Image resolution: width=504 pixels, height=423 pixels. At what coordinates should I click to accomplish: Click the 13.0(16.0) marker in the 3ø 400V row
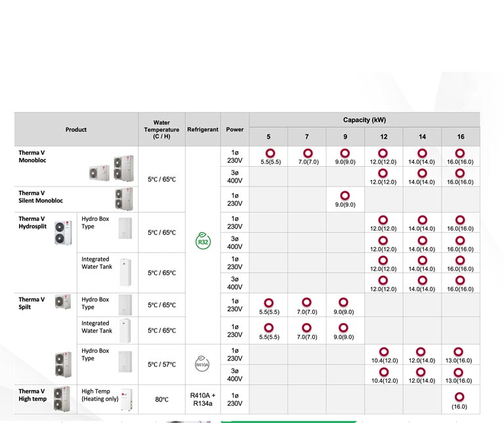(459, 372)
